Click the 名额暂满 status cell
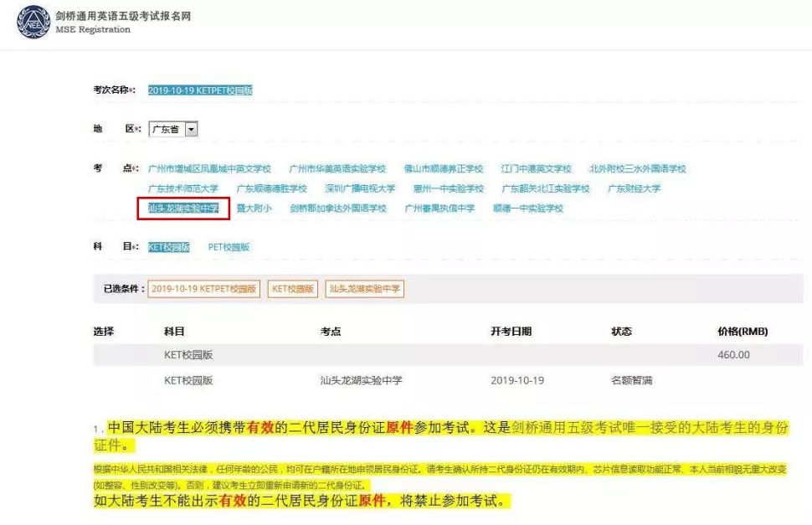This screenshot has width=812, height=525. click(632, 380)
